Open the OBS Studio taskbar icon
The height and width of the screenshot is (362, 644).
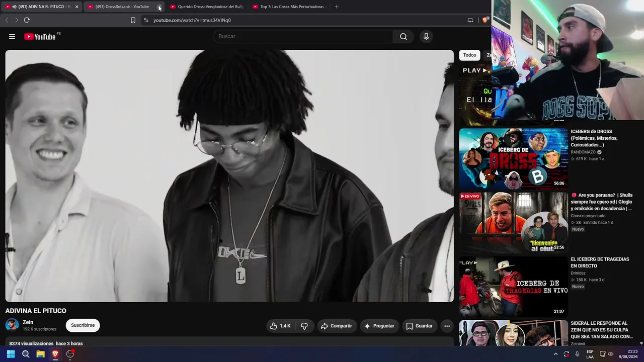tap(70, 354)
